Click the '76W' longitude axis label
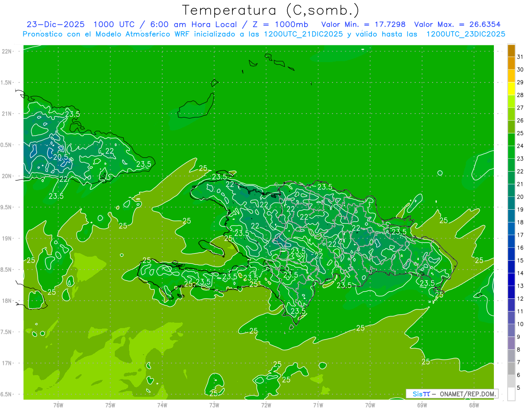The width and height of the screenshot is (532, 411). pos(58,405)
